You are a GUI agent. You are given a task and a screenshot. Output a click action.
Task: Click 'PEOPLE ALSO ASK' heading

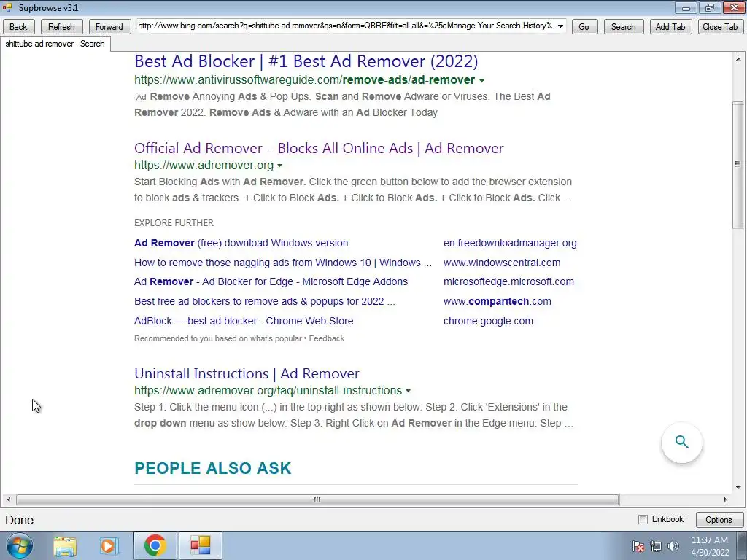[212, 468]
